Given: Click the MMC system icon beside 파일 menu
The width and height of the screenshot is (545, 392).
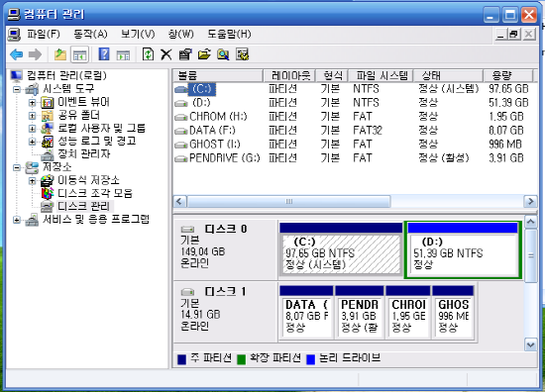Looking at the screenshot, I should [x=14, y=35].
